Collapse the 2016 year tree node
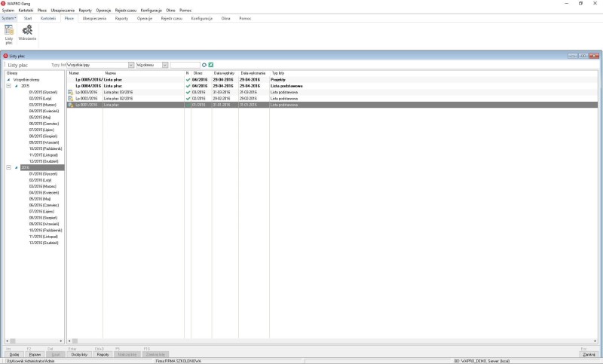Viewport: 603px width, 364px height. [9, 168]
